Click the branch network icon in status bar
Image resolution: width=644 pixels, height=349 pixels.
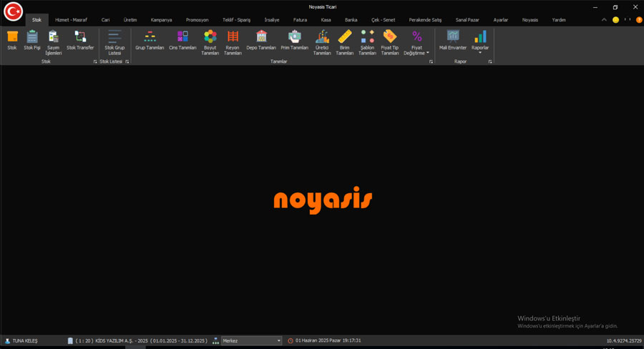[215, 341]
